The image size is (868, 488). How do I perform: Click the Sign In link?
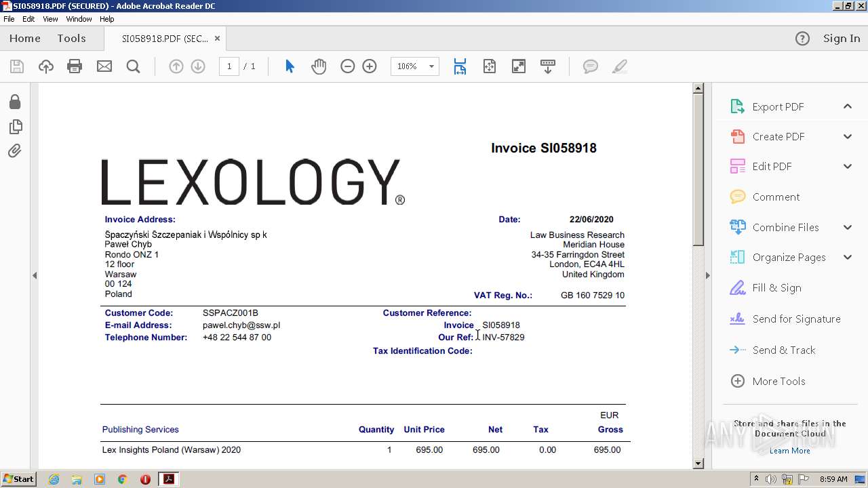pyautogui.click(x=842, y=39)
